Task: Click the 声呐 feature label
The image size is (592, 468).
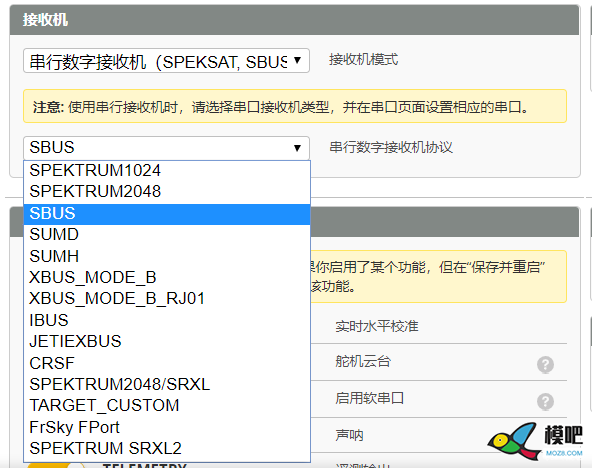Action: (x=349, y=435)
